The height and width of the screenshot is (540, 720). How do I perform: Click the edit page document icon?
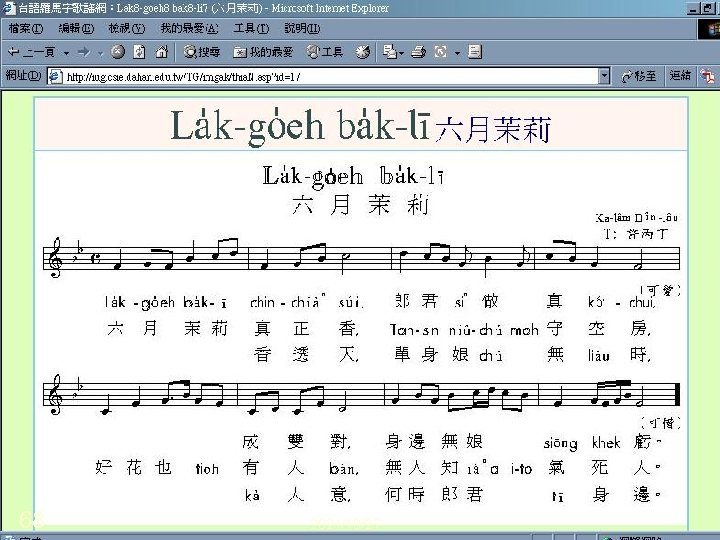(475, 52)
